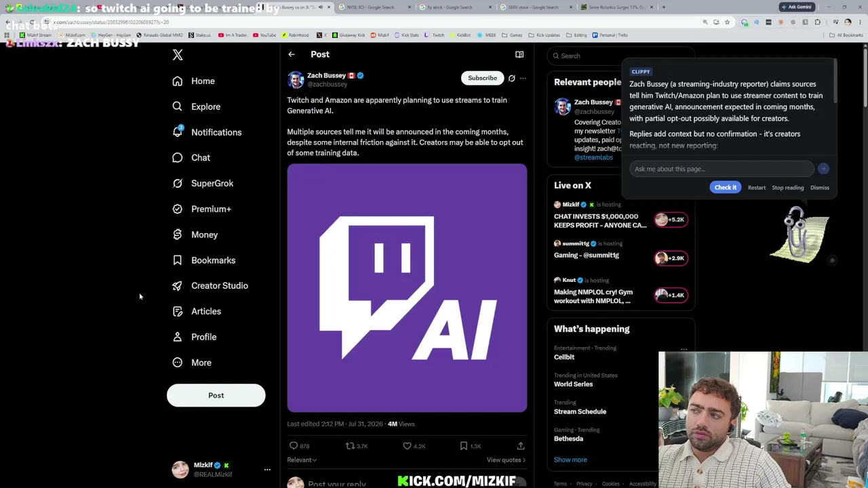Open the Bethesda trending topic
This screenshot has height=488, width=868.
568,439
